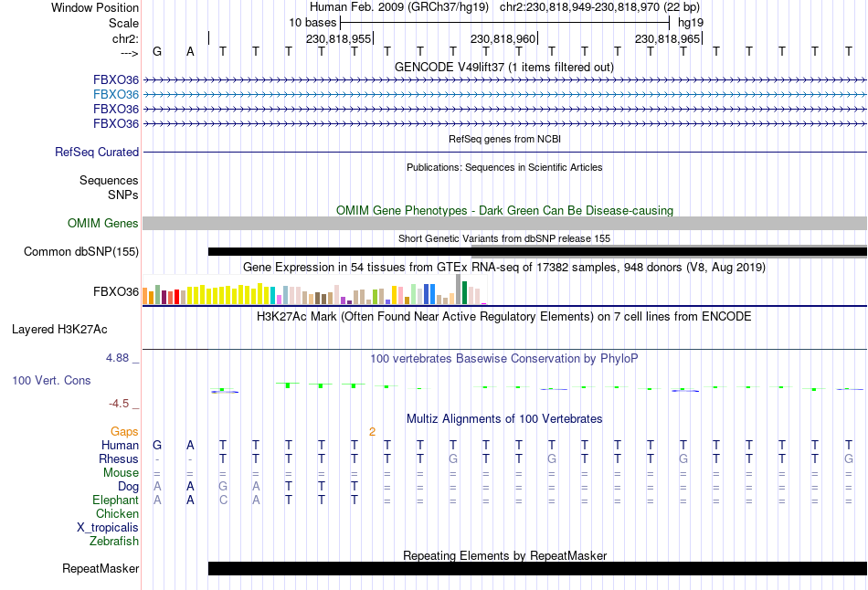
Task: Click the light-blue FBXO36 transcript label
Action: click(x=116, y=95)
